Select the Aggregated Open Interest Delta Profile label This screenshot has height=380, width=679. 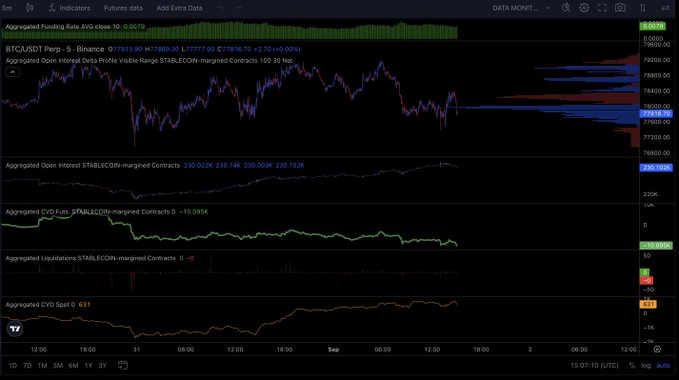pyautogui.click(x=149, y=61)
